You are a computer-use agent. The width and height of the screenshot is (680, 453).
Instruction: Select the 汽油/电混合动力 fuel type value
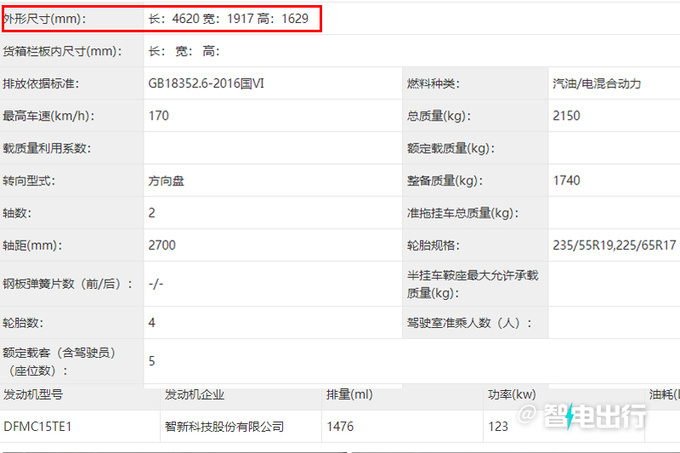coord(603,83)
